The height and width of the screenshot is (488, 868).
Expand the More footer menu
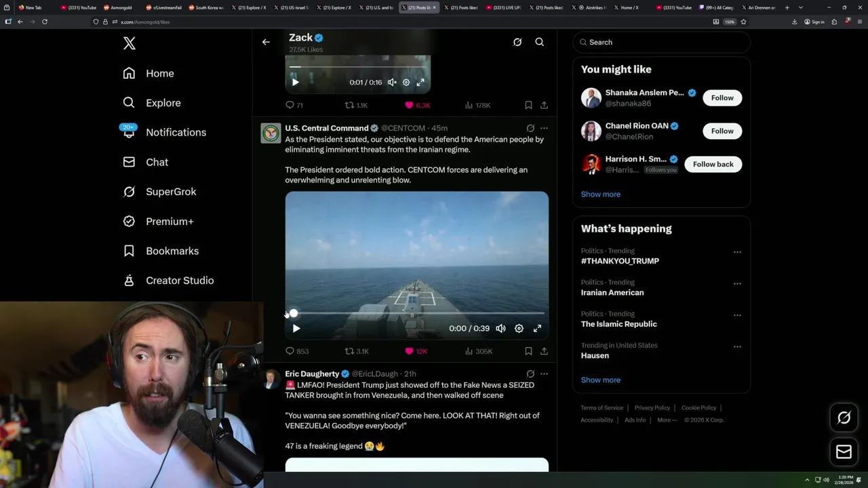pyautogui.click(x=666, y=420)
